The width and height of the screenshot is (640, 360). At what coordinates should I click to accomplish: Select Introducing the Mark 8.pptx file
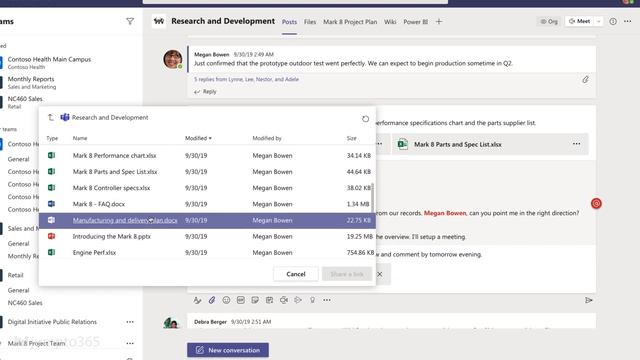(207, 236)
